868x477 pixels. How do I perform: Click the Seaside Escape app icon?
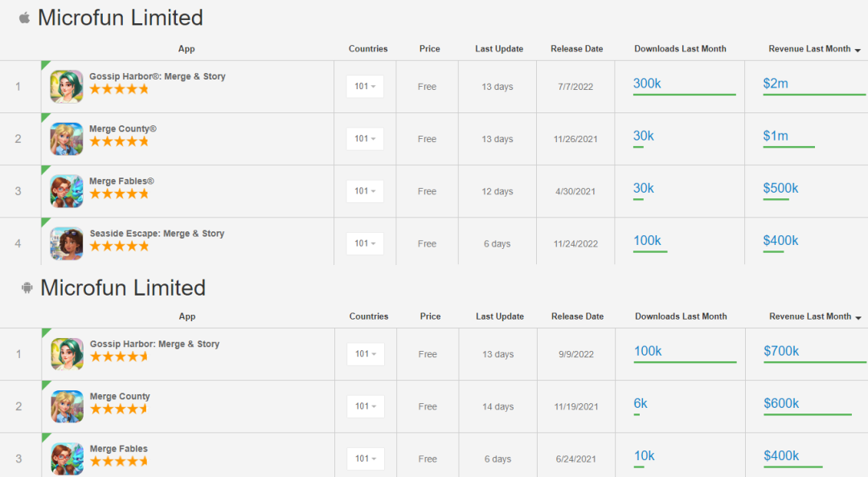(x=67, y=243)
